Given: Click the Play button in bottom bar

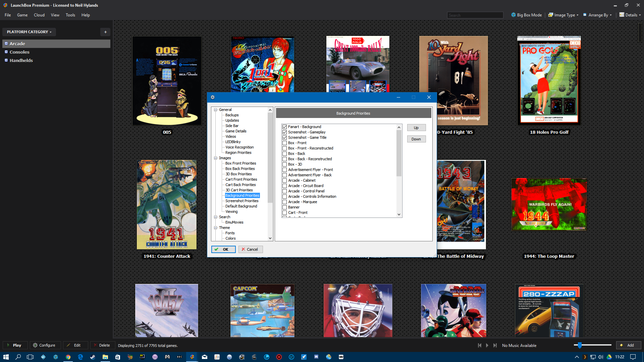Looking at the screenshot, I should 15,345.
